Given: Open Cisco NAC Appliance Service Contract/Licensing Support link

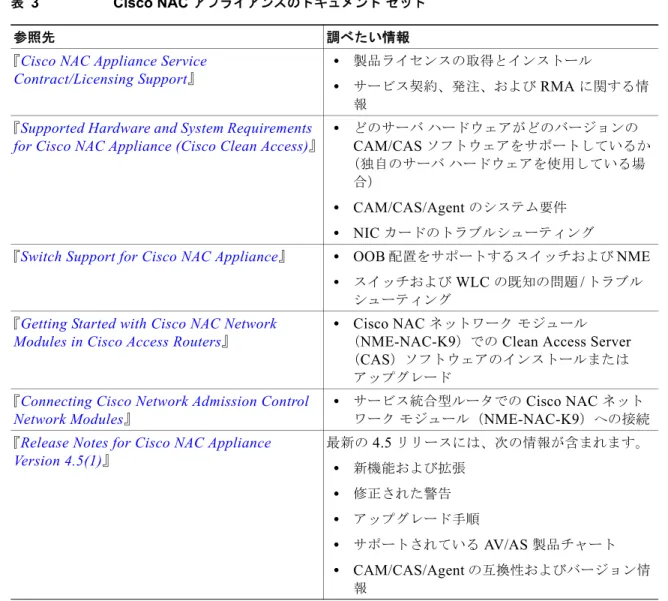Looking at the screenshot, I should click(x=110, y=70).
